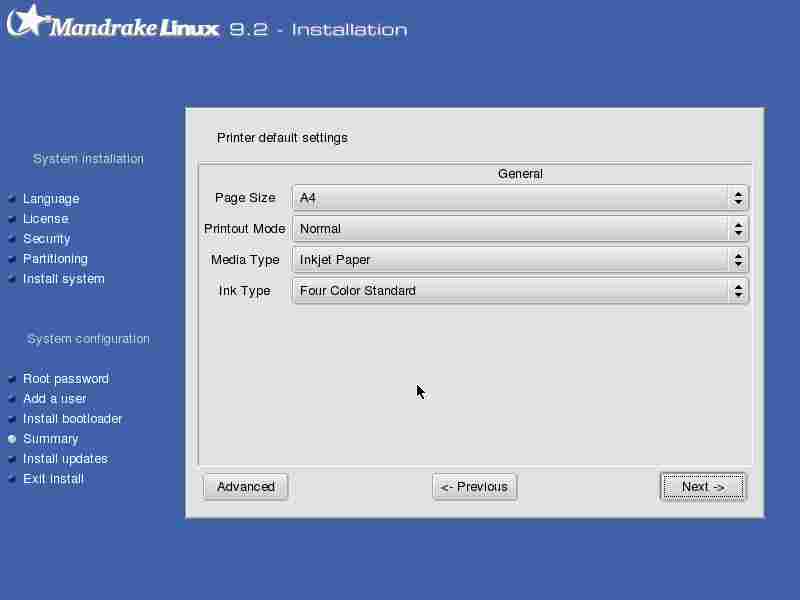The image size is (800, 600).
Task: Click the General section heading
Action: pos(520,174)
